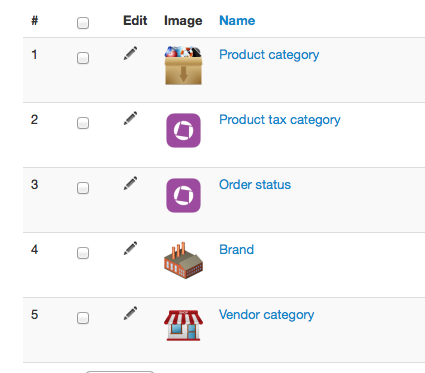Select checkbox for Product tax category row
Screen dimensions: 425x373
tap(83, 123)
